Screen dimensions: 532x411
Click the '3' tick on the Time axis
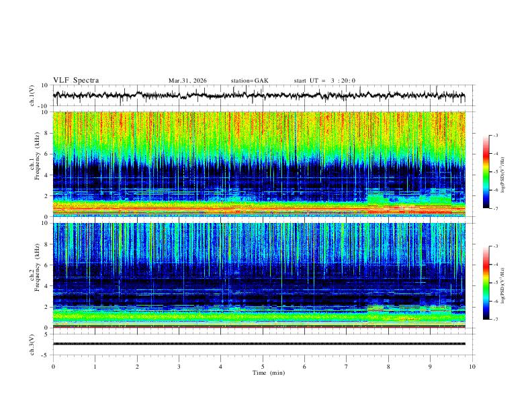click(x=179, y=367)
